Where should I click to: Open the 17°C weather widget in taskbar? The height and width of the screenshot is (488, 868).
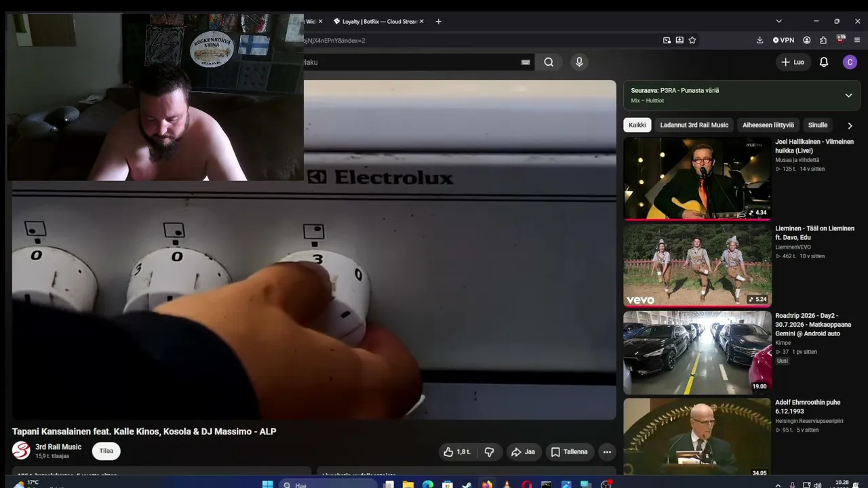coord(27,485)
